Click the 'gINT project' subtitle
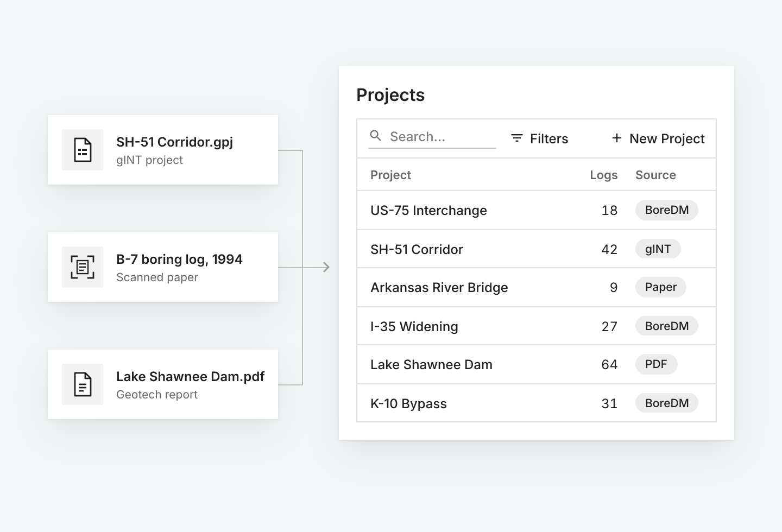Image resolution: width=782 pixels, height=532 pixels. 149,160
